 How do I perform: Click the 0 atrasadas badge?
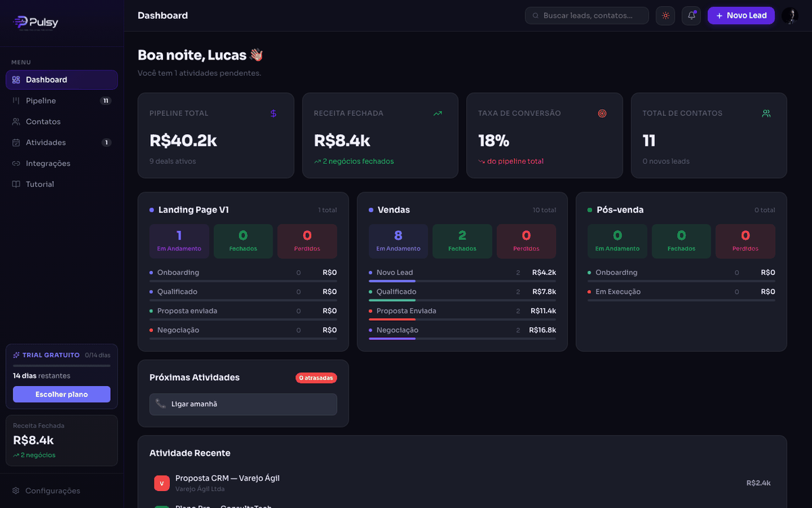[316, 378]
